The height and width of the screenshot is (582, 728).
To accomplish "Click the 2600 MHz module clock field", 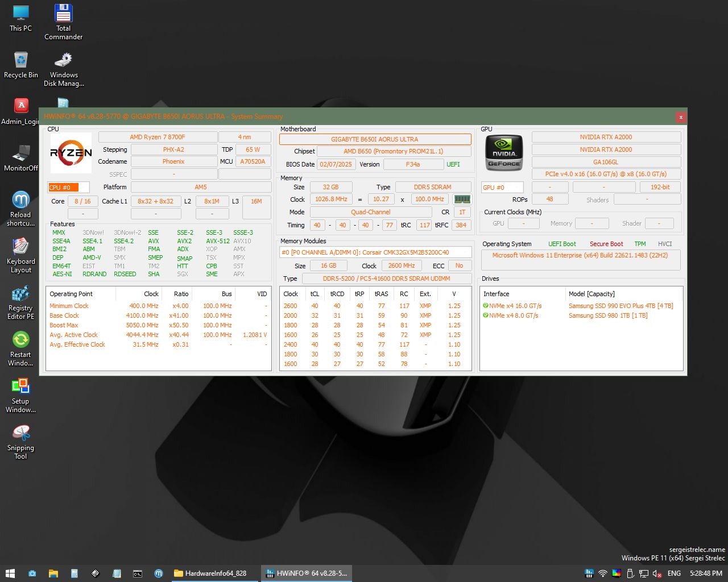I will click(x=402, y=265).
